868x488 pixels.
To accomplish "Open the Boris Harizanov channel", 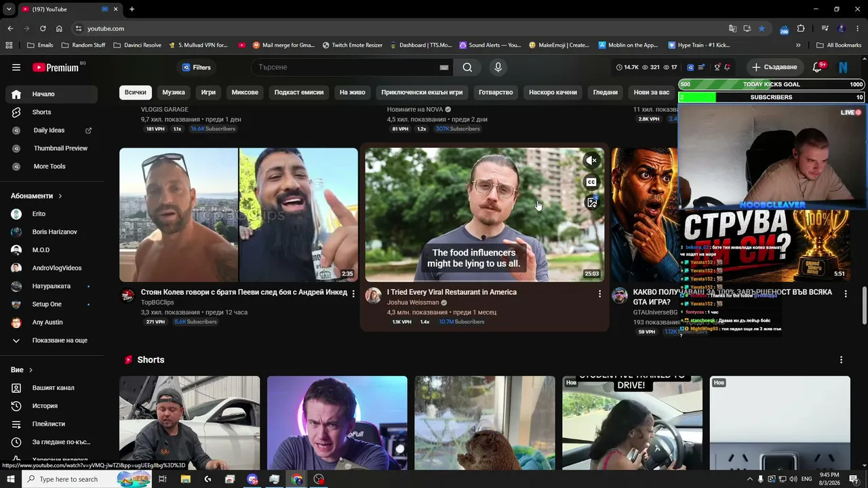I will (x=52, y=232).
